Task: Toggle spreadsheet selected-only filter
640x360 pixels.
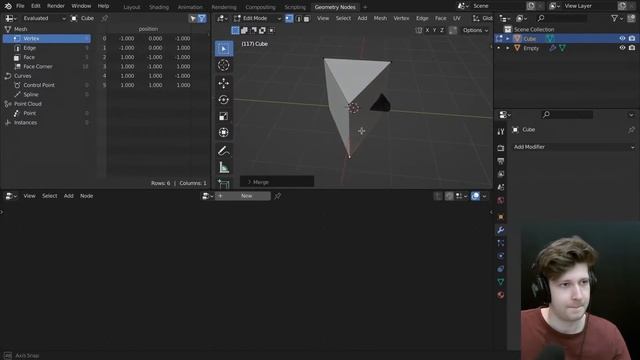Action: (193, 18)
